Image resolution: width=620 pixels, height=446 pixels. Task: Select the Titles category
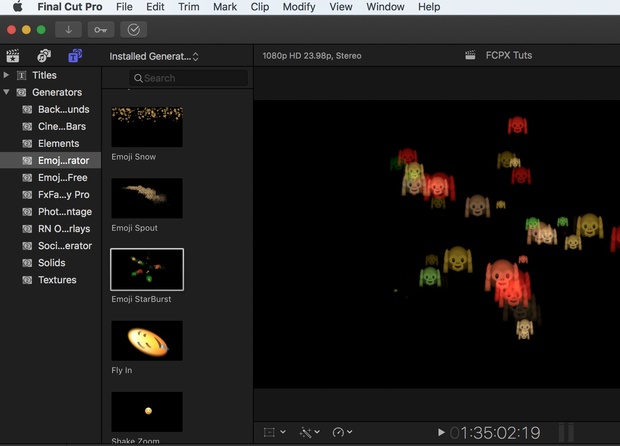tap(44, 75)
